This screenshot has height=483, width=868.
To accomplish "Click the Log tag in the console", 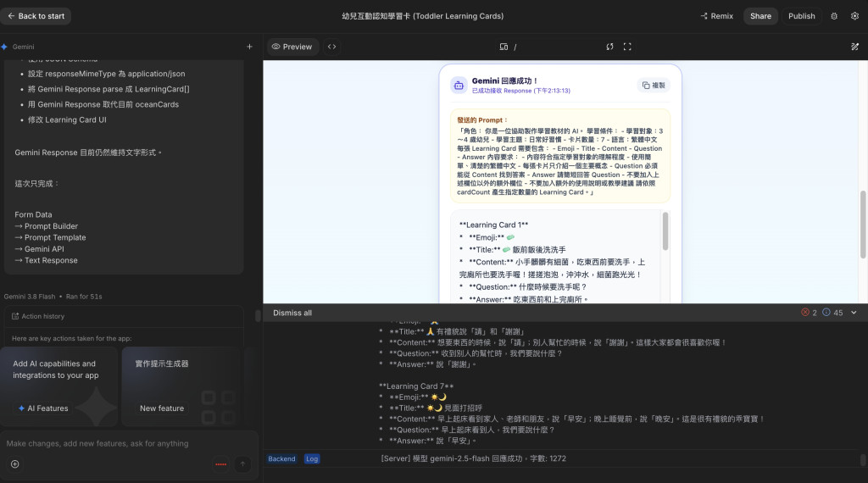I will point(312,458).
